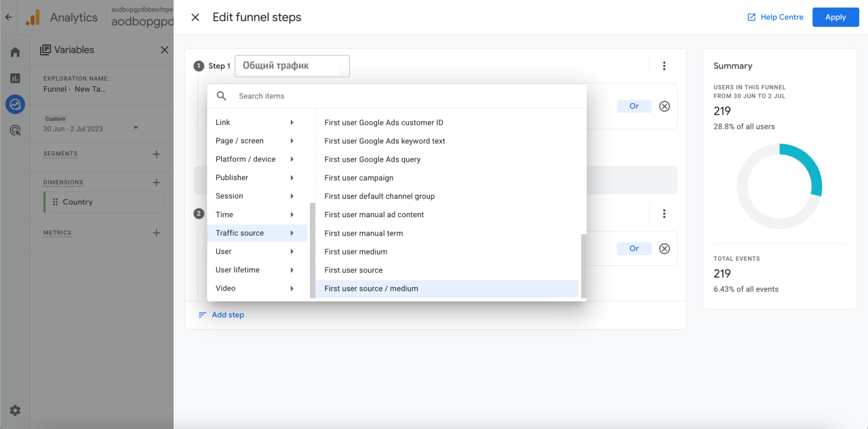Open Admin settings gear icon
Screen dimensions: 868x429
15,410
